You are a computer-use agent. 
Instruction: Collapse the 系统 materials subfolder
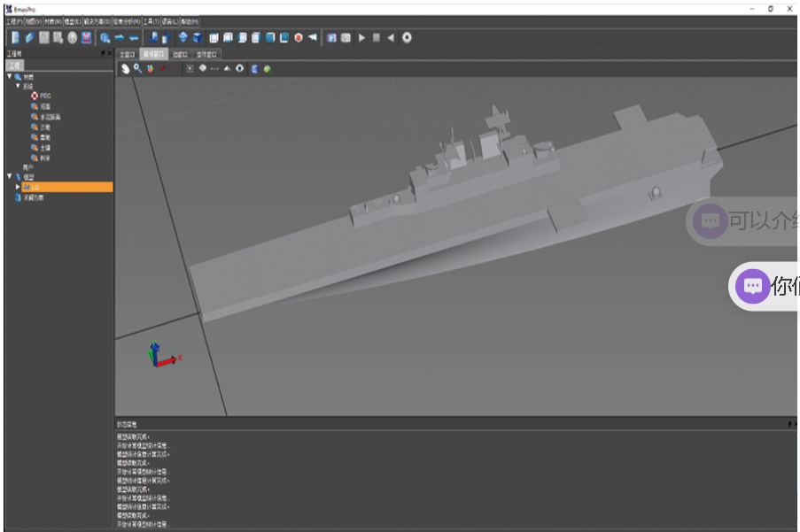click(18, 86)
